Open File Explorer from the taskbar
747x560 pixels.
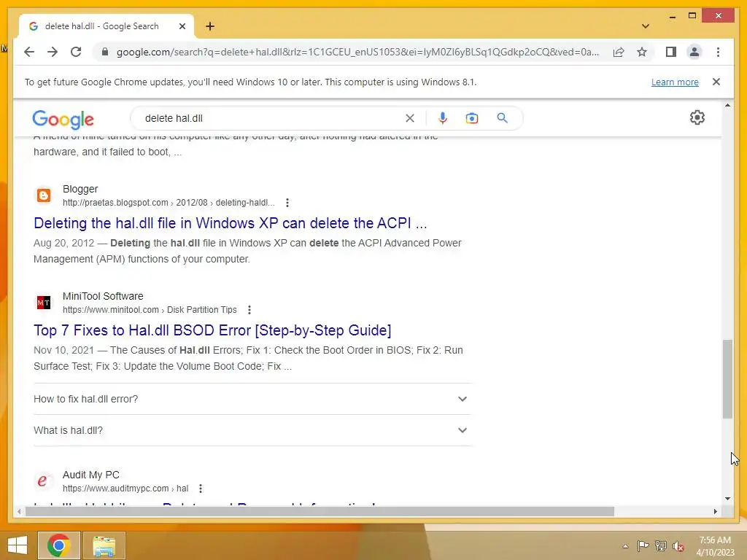point(104,545)
